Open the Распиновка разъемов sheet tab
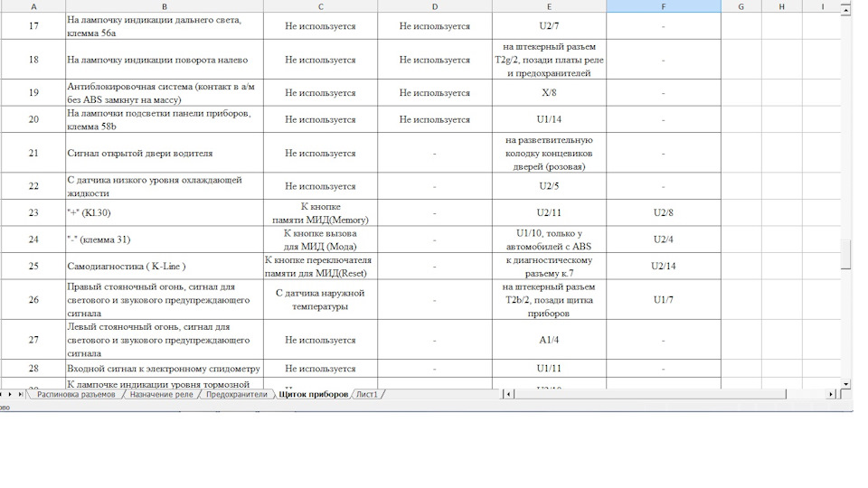 point(76,395)
